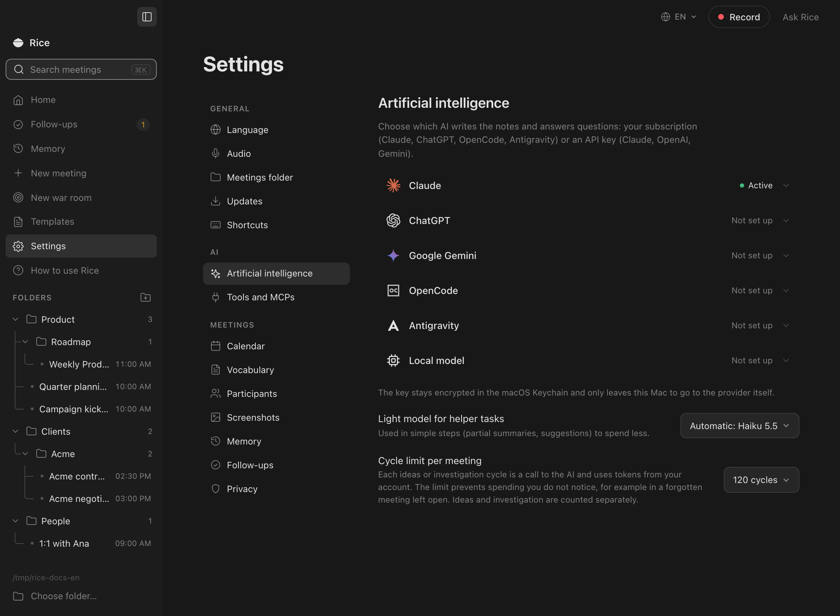Click the shield icon beside Privacy

(x=216, y=489)
